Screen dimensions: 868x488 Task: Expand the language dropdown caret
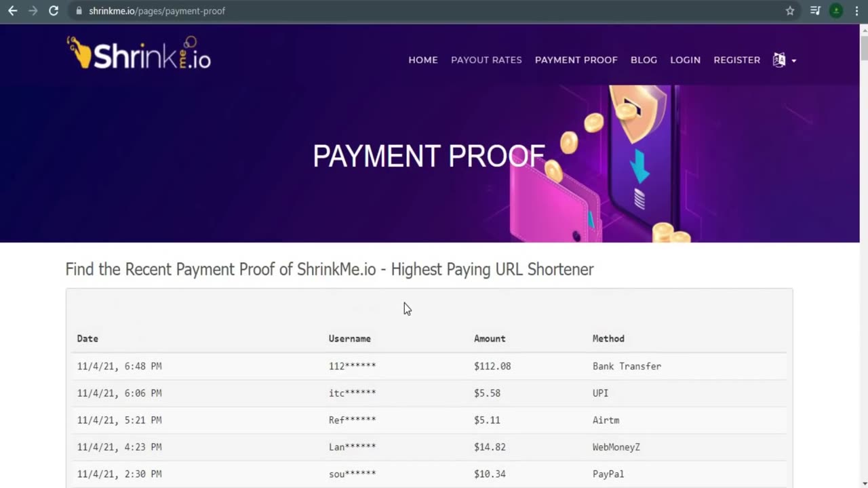794,60
